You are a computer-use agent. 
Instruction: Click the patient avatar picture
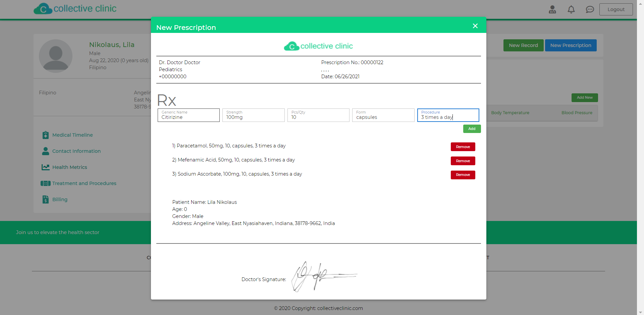coord(56,56)
